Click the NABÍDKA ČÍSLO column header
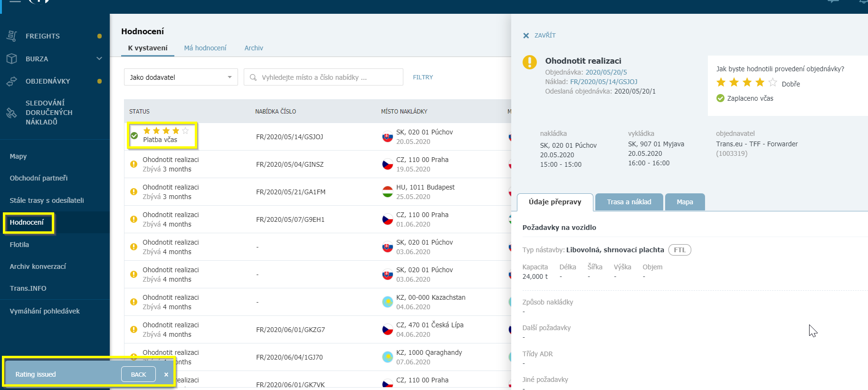868x390 pixels. [276, 112]
